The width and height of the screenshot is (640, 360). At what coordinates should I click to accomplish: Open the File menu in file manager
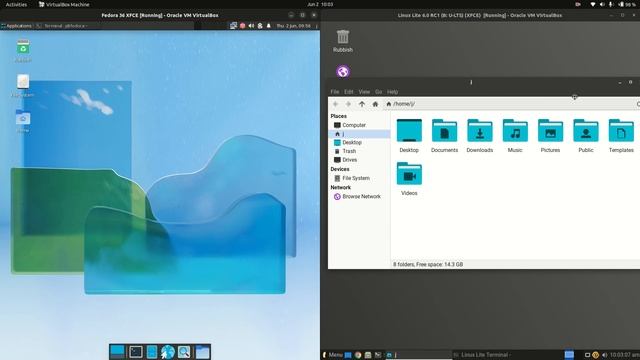[335, 92]
